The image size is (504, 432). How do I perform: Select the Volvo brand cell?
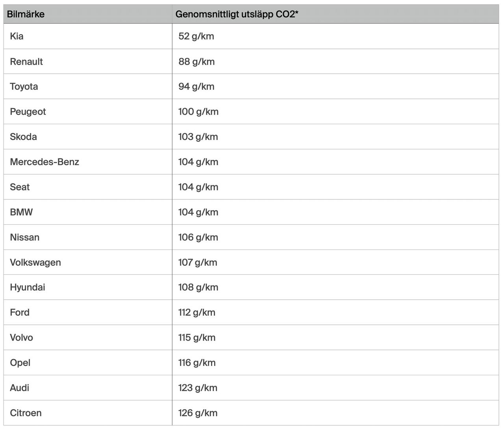pyautogui.click(x=21, y=337)
